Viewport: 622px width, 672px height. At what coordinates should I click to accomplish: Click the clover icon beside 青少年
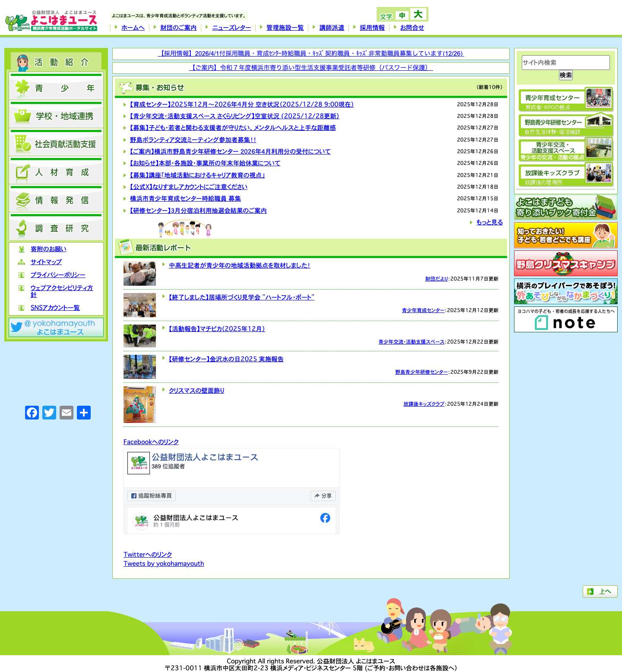click(x=21, y=88)
